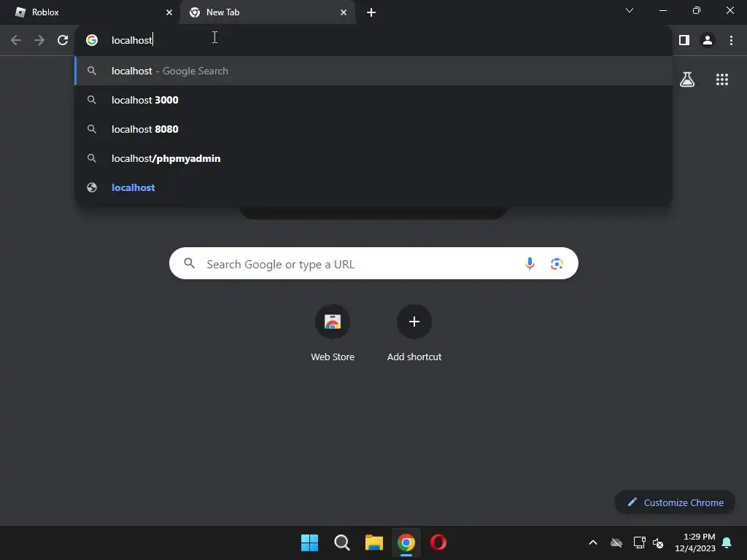
Task: Click the magnifier icon in the search box
Action: (x=189, y=262)
